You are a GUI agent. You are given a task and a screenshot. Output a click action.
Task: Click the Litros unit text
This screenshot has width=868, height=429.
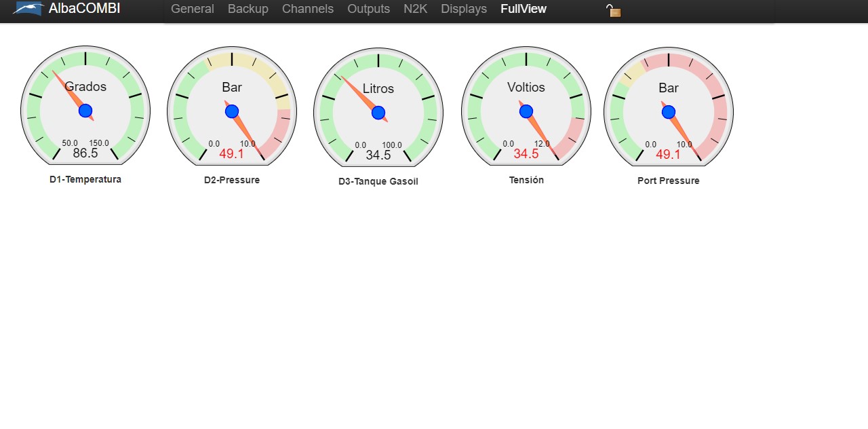coord(378,88)
